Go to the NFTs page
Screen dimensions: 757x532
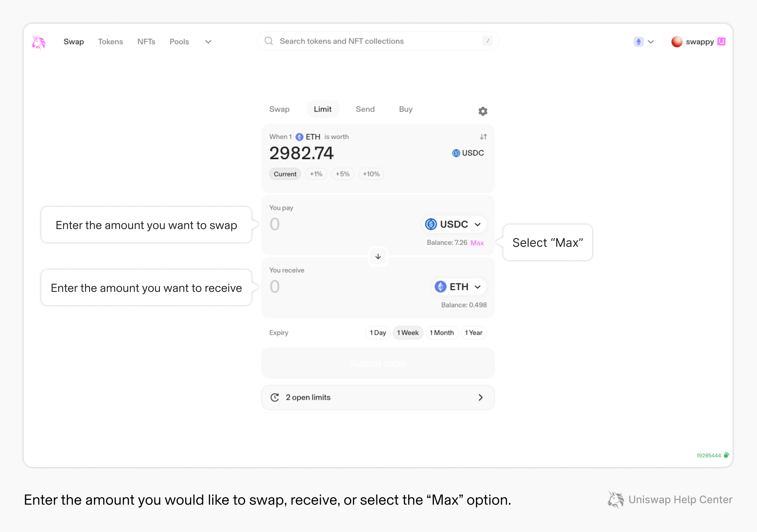point(146,42)
